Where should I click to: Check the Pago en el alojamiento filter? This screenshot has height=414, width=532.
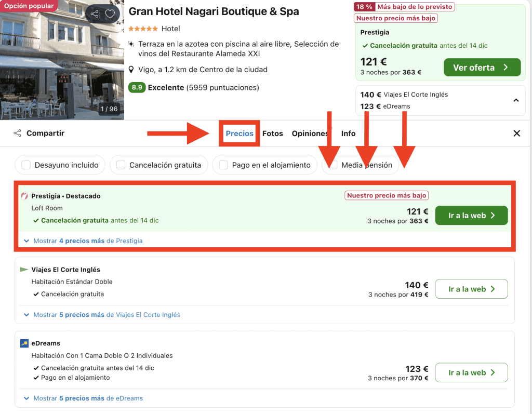(x=223, y=165)
